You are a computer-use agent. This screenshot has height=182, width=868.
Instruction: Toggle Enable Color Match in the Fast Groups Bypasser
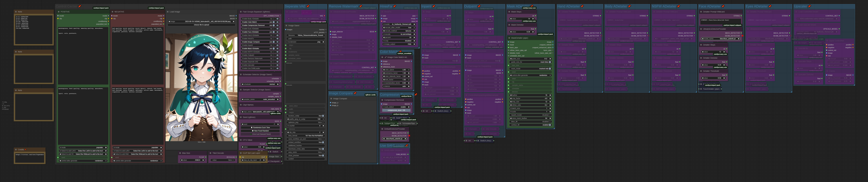click(274, 22)
